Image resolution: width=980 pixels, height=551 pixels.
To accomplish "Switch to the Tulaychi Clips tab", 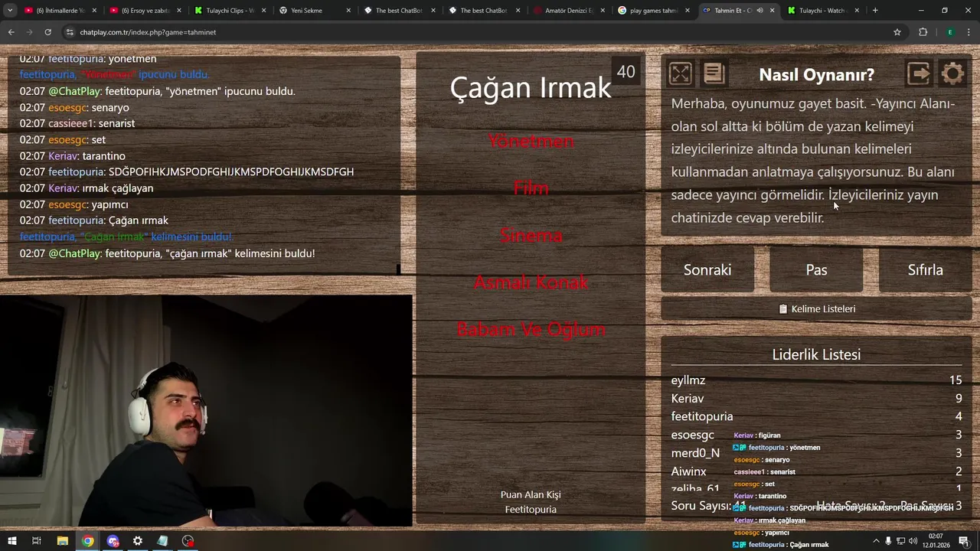I will pyautogui.click(x=230, y=11).
